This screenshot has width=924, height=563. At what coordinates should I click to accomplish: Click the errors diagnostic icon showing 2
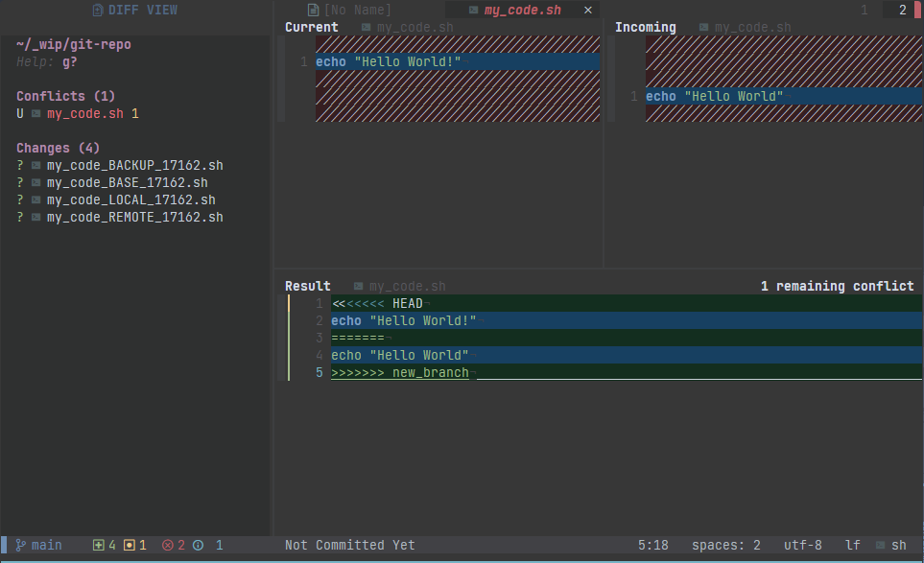click(167, 546)
